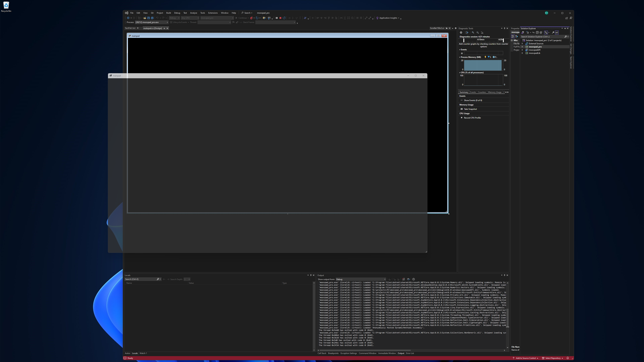The height and width of the screenshot is (362, 644).
Task: Switch between solutions and folder views icon
Action: click(523, 33)
